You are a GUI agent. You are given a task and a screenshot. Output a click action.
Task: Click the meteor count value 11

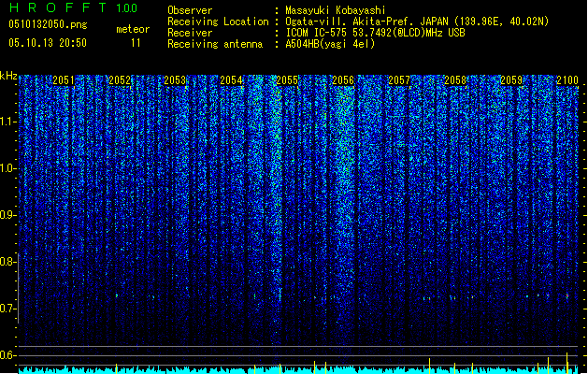[136, 43]
